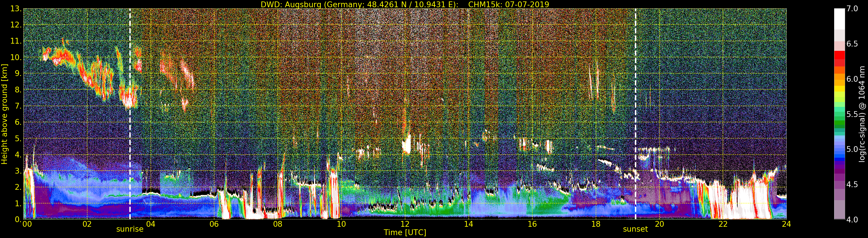This screenshot has width=868, height=238.
Task: Click the y-axis tick label '0.'
Action: (18, 219)
